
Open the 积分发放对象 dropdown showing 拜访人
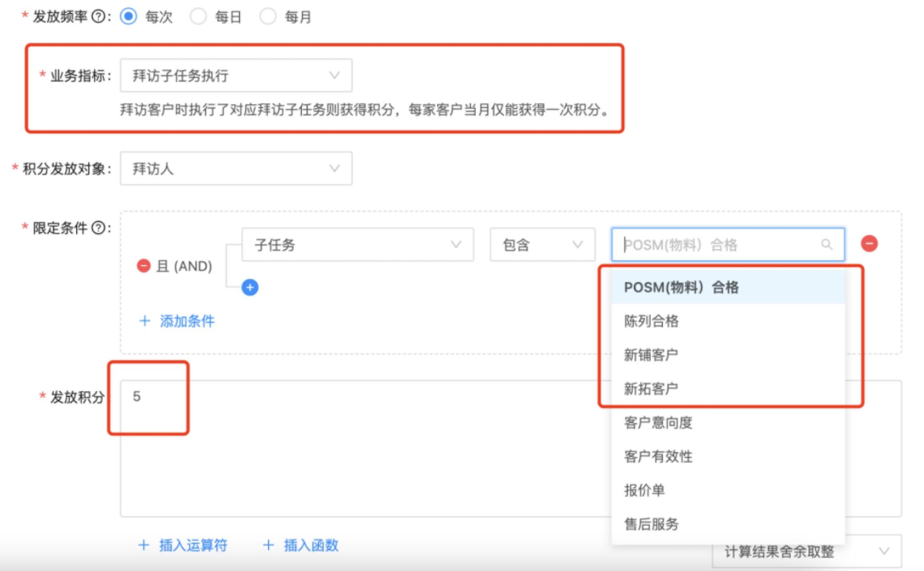[x=236, y=169]
